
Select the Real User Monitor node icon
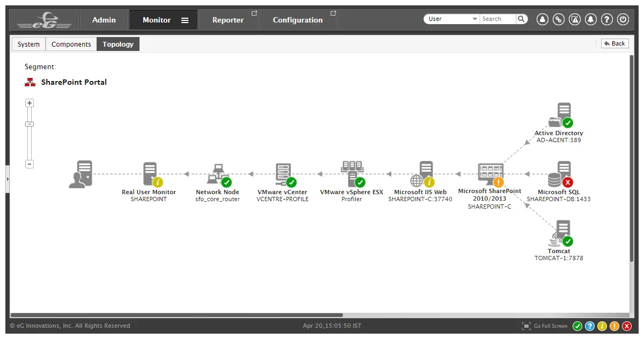(x=150, y=174)
